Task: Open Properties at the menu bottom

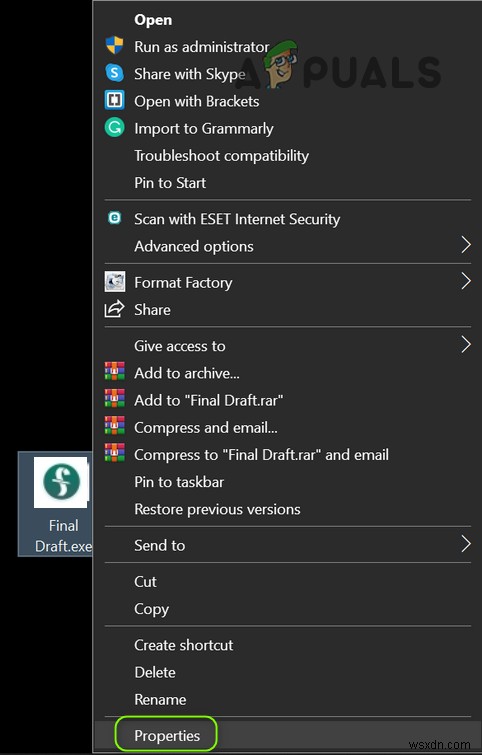Action: (167, 735)
